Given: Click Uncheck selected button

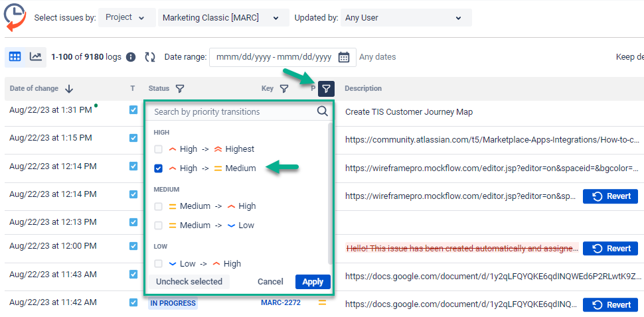Looking at the screenshot, I should coord(189,282).
